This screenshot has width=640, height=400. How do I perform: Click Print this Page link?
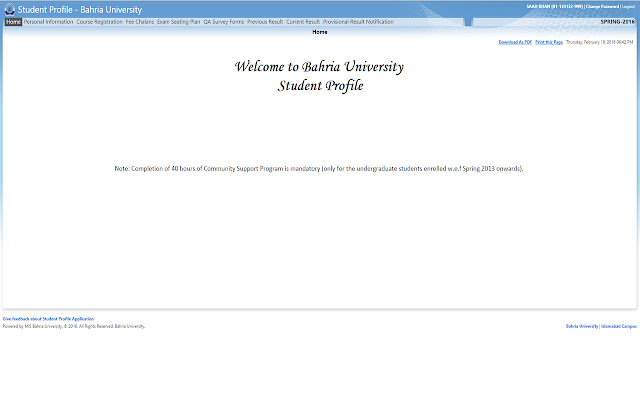pos(549,42)
